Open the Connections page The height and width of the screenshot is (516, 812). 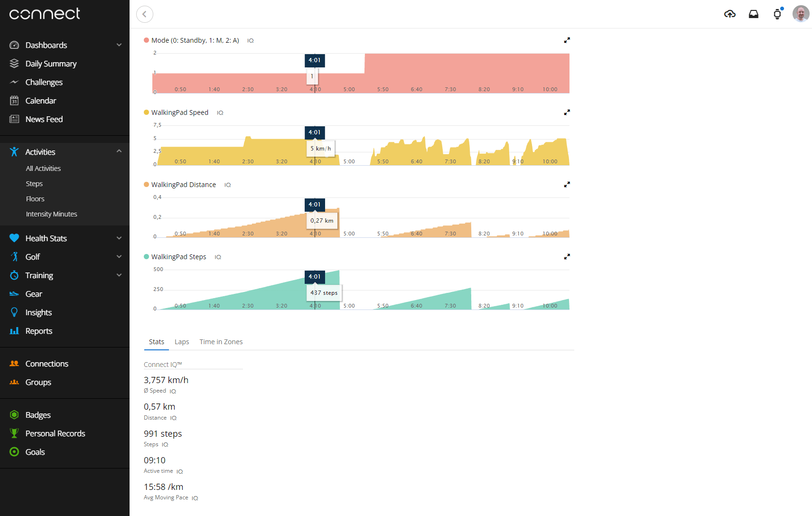pyautogui.click(x=47, y=364)
